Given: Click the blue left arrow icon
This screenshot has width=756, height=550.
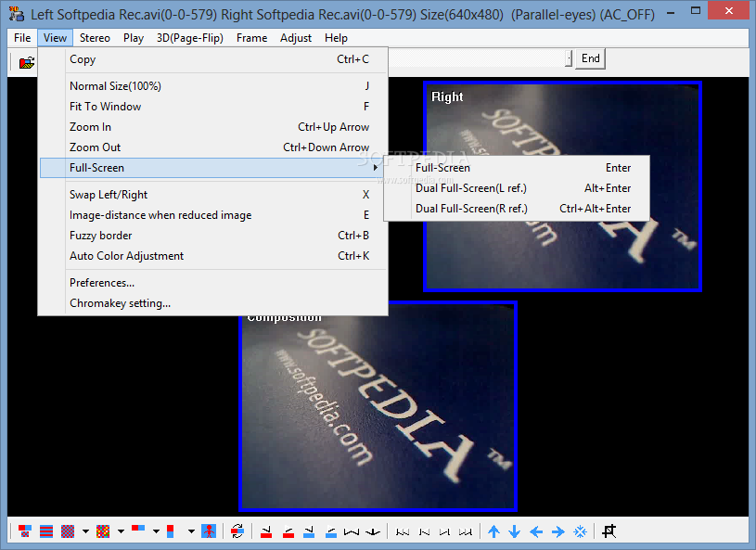Looking at the screenshot, I should click(536, 531).
